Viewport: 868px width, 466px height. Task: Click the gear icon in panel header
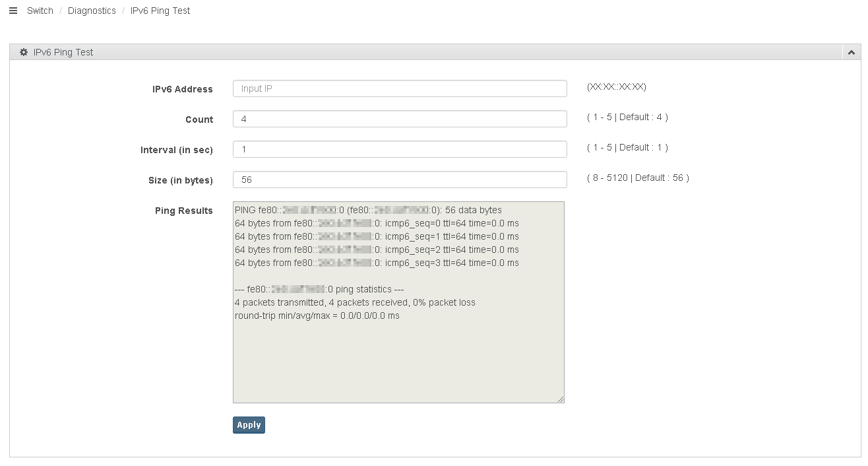[24, 52]
